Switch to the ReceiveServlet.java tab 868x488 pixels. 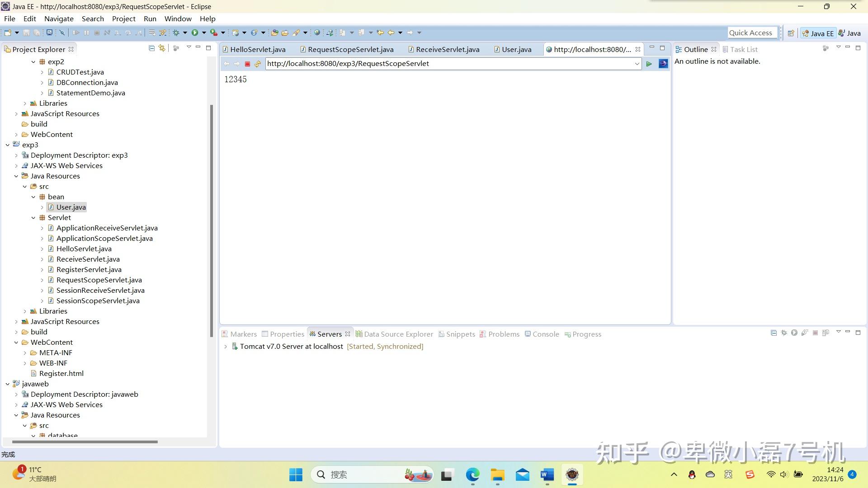click(447, 49)
